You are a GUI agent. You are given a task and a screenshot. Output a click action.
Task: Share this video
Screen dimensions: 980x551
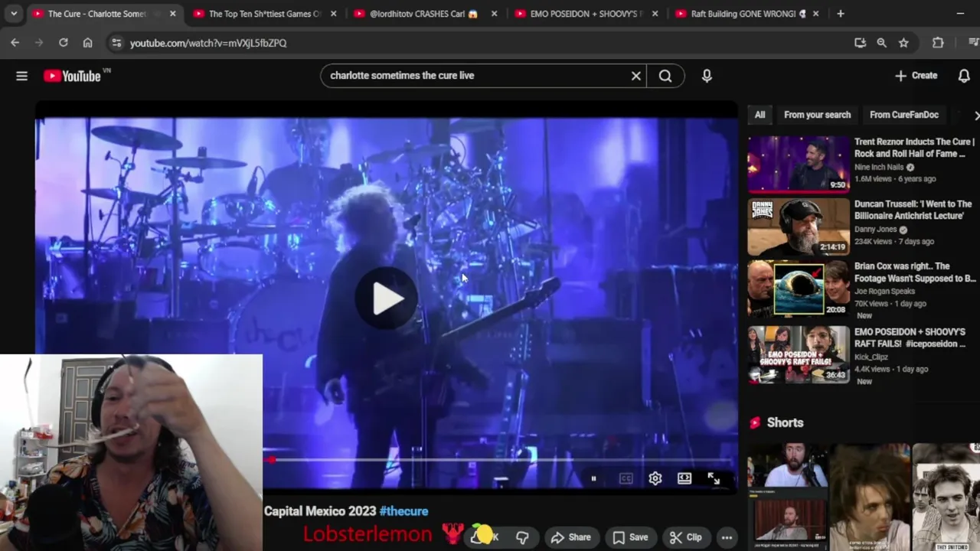[571, 537]
